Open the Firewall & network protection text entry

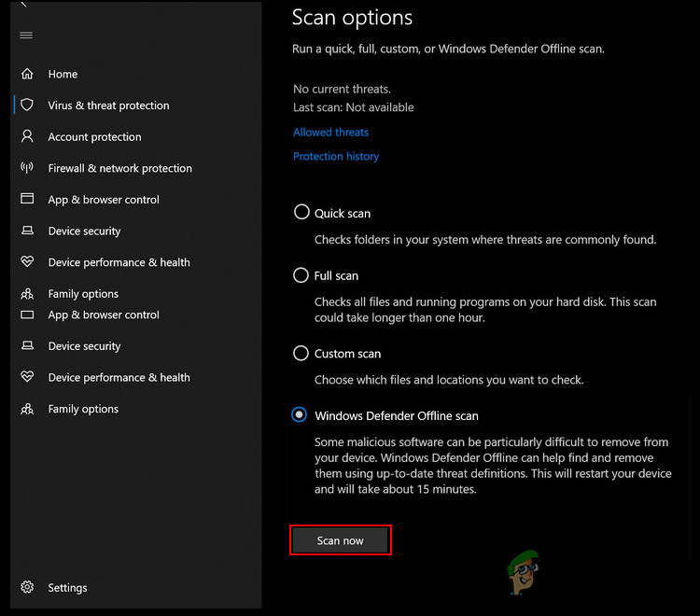[x=119, y=169]
